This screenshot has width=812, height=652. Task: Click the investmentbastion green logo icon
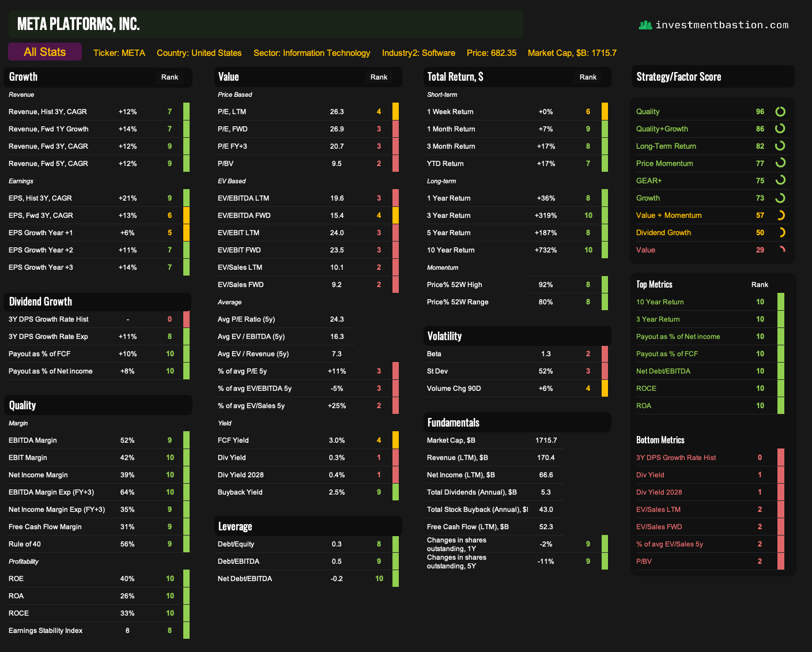click(x=645, y=25)
